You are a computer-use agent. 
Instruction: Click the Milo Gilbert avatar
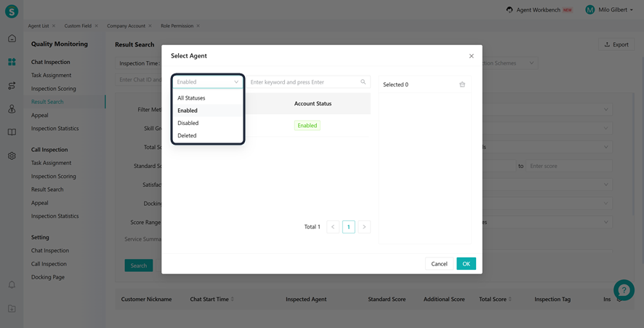[x=589, y=9]
